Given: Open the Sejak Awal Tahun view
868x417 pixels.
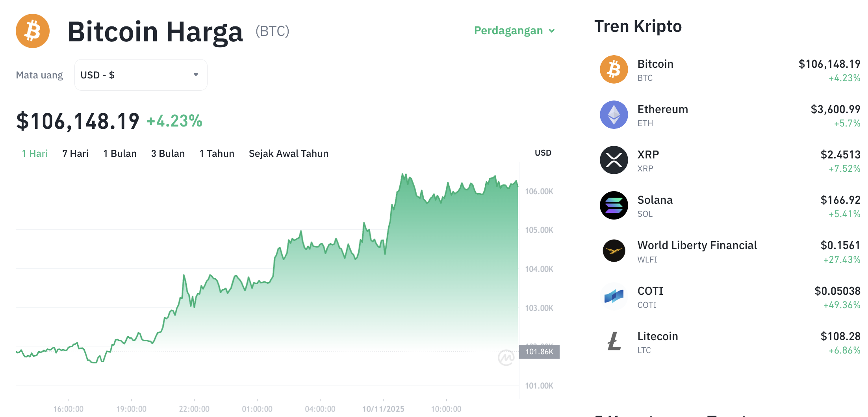Looking at the screenshot, I should (288, 153).
